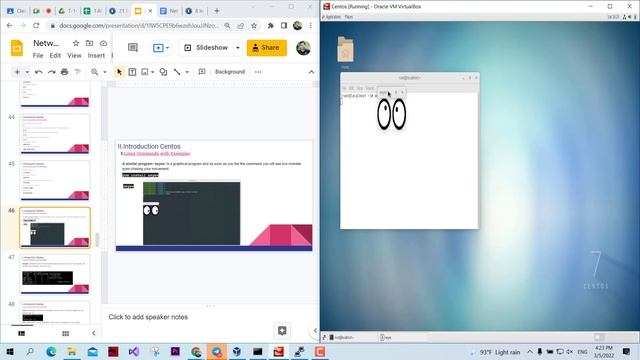
Task: Click the Background button
Action: tap(230, 72)
